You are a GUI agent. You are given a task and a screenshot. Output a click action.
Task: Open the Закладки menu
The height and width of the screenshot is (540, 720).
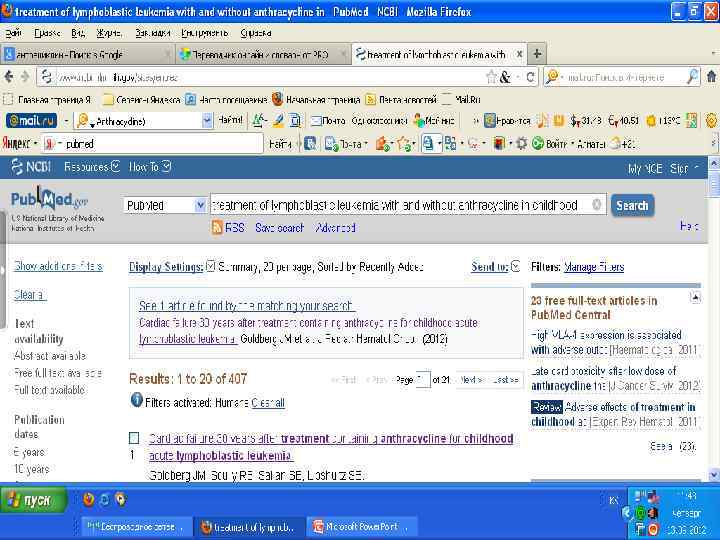pyautogui.click(x=152, y=33)
